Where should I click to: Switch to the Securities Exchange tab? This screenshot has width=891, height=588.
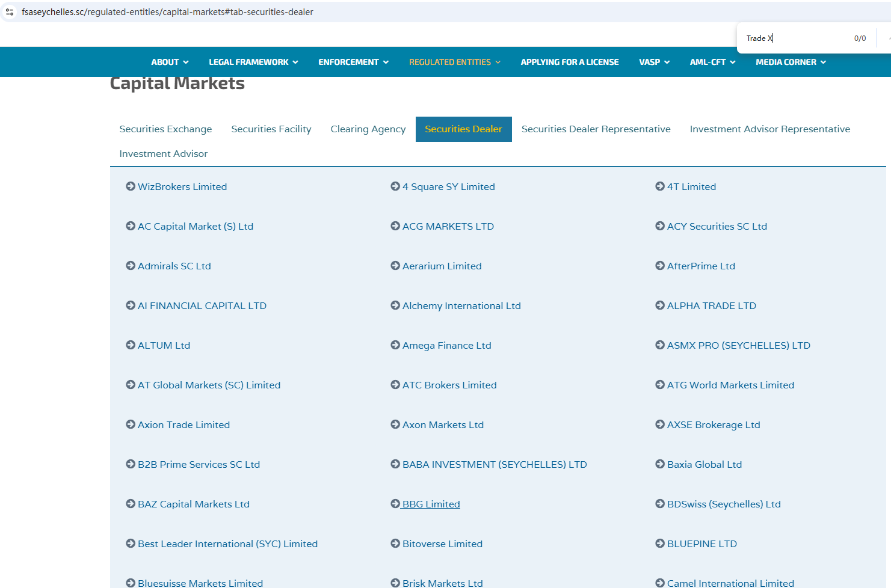[165, 129]
